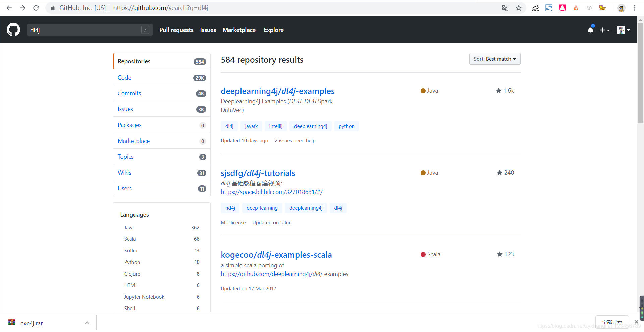644x332 pixels.
Task: Select Repositories result category
Action: click(x=162, y=61)
